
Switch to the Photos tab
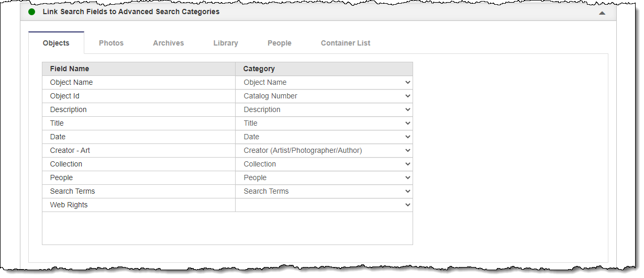[111, 43]
